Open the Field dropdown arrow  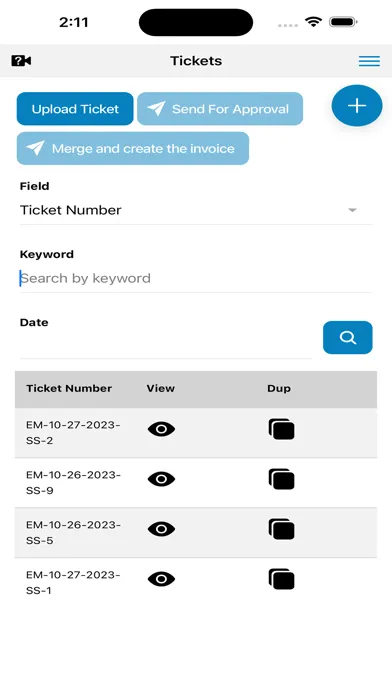pyautogui.click(x=352, y=210)
